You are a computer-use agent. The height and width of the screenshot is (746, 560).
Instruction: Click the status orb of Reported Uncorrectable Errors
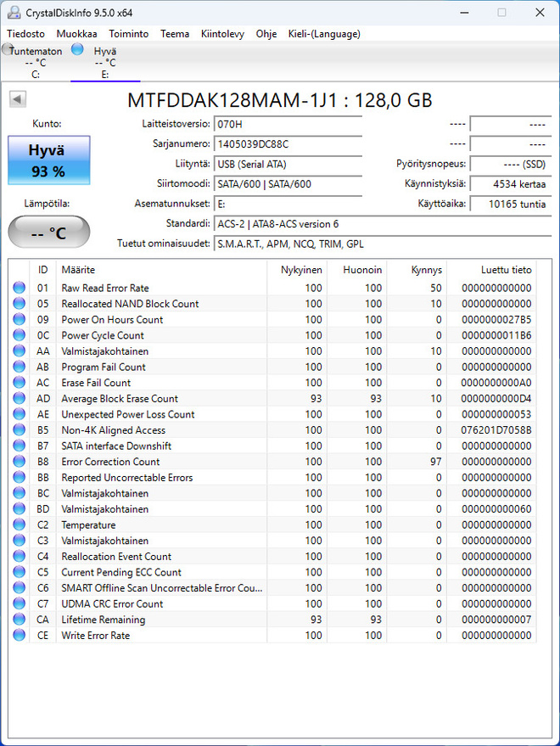(19, 477)
